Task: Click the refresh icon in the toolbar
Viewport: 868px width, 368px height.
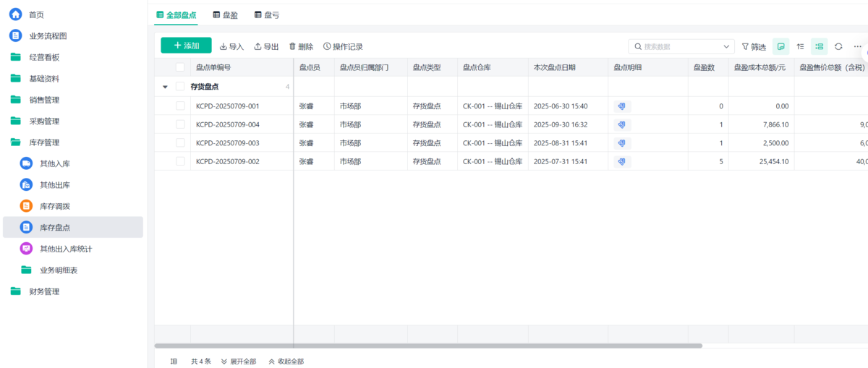Action: (838, 46)
